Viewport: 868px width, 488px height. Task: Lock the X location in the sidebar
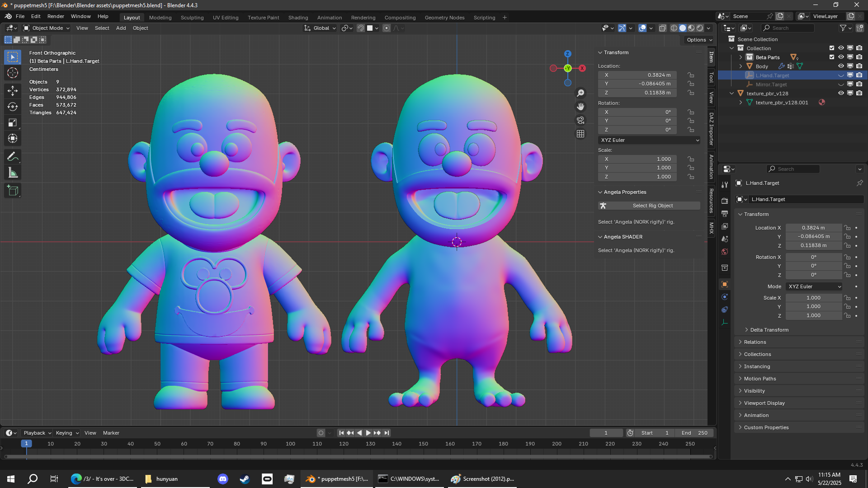(x=691, y=75)
